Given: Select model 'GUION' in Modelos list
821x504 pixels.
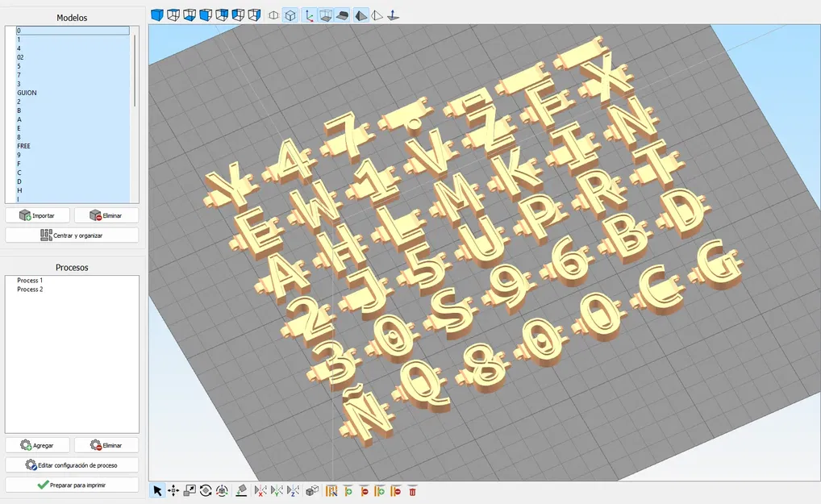Looking at the screenshot, I should point(73,93).
